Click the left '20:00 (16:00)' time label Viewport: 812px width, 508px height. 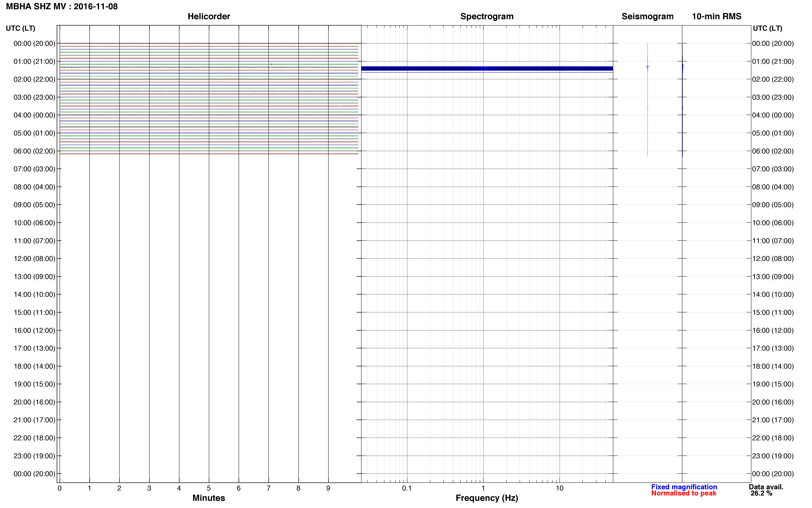[34, 402]
